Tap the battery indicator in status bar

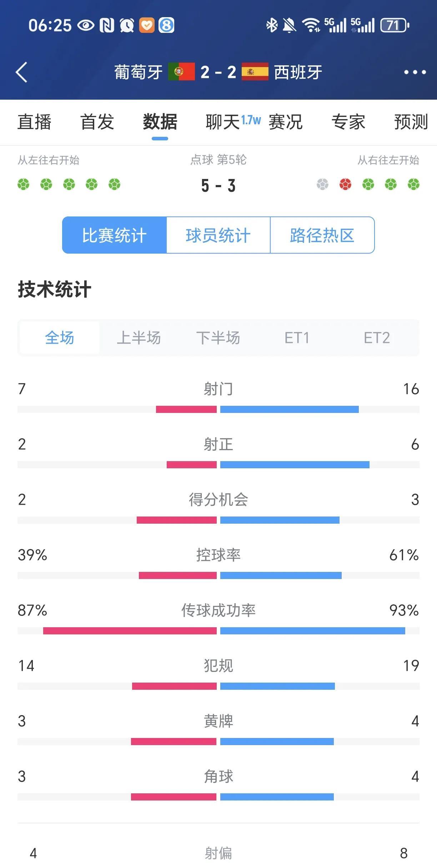(395, 25)
